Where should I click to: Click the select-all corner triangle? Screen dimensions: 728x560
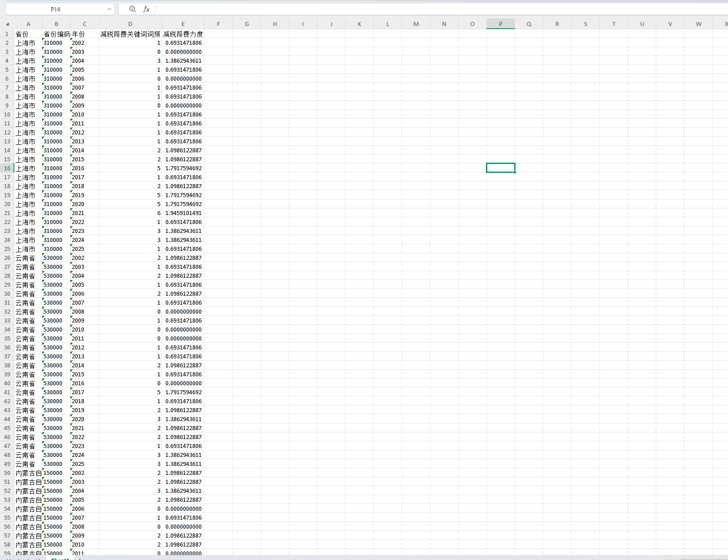(x=7, y=24)
